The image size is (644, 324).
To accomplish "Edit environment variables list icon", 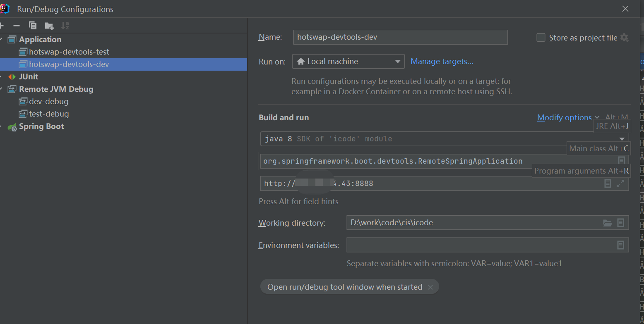I will [x=621, y=245].
